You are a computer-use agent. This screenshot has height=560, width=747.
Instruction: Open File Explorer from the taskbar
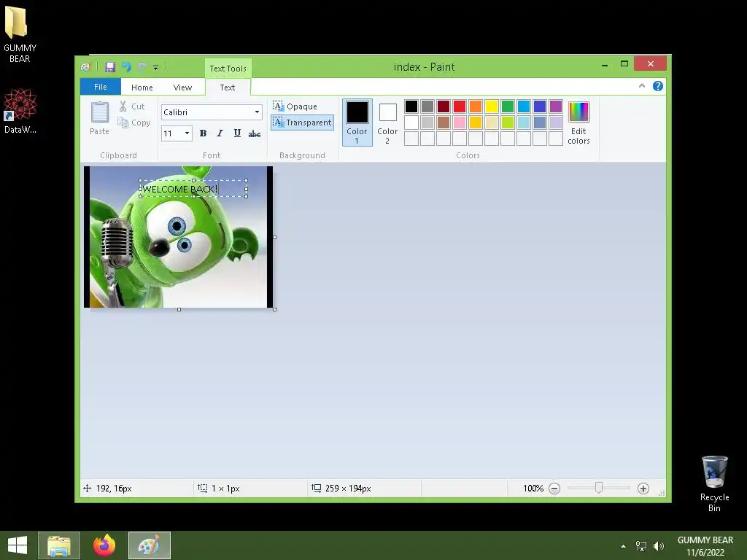coord(59,545)
